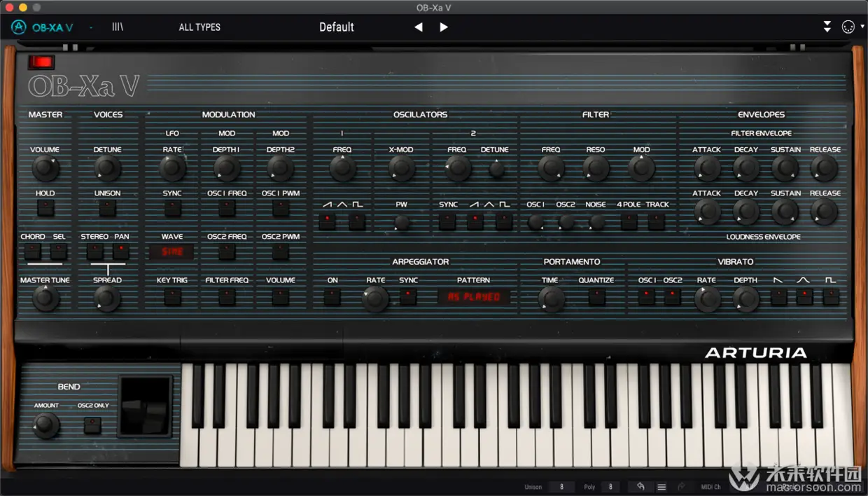The height and width of the screenshot is (496, 868).
Task: Select oscillator 1 sawtooth waveform button
Action: (327, 222)
